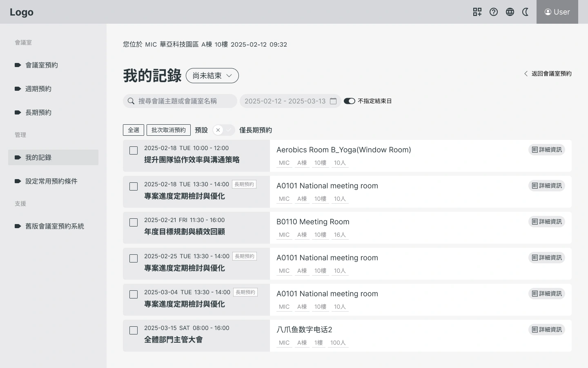Image resolution: width=588 pixels, height=368 pixels.
Task: Open the help question mark icon
Action: click(494, 12)
